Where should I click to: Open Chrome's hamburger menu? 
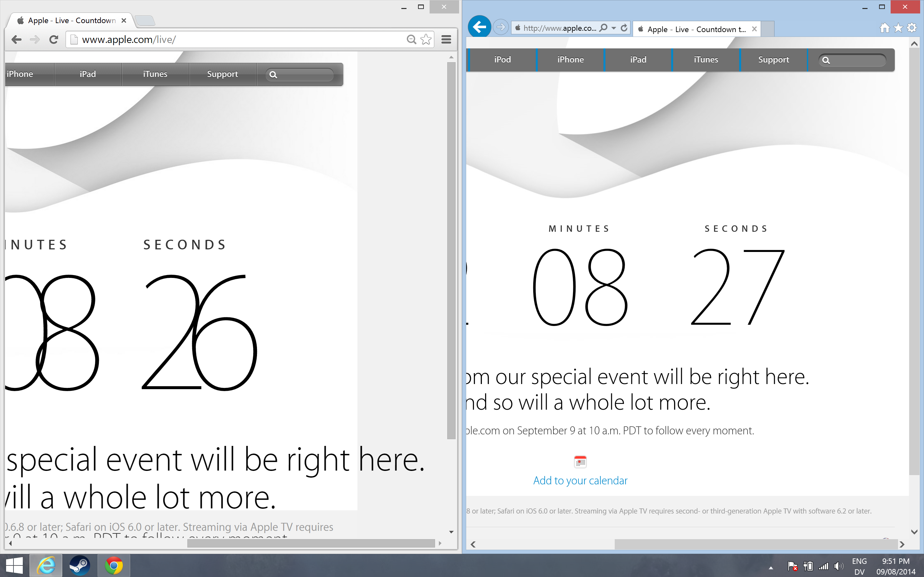click(x=446, y=39)
